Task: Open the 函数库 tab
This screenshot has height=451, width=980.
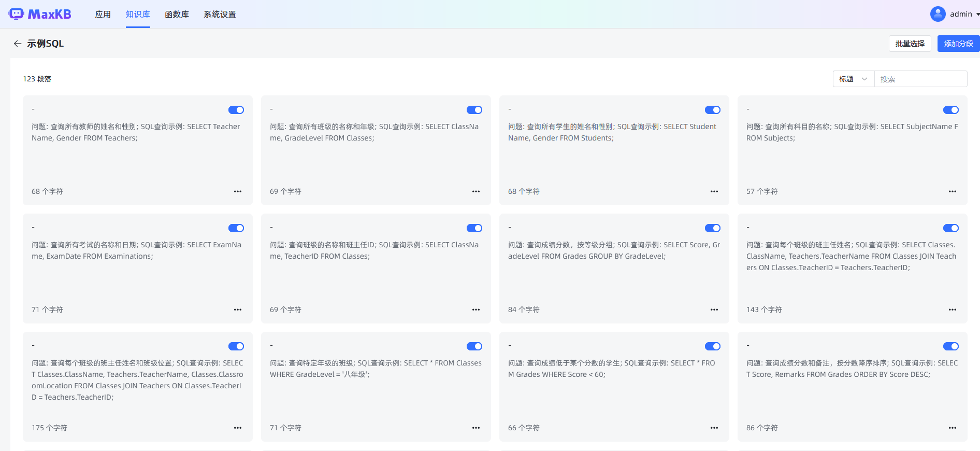Action: pos(177,15)
